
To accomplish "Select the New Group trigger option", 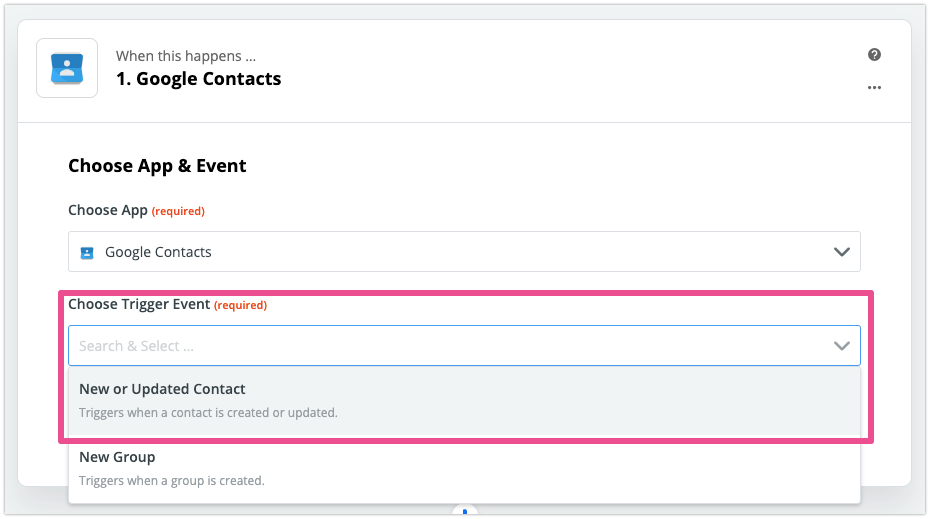I will pos(117,457).
